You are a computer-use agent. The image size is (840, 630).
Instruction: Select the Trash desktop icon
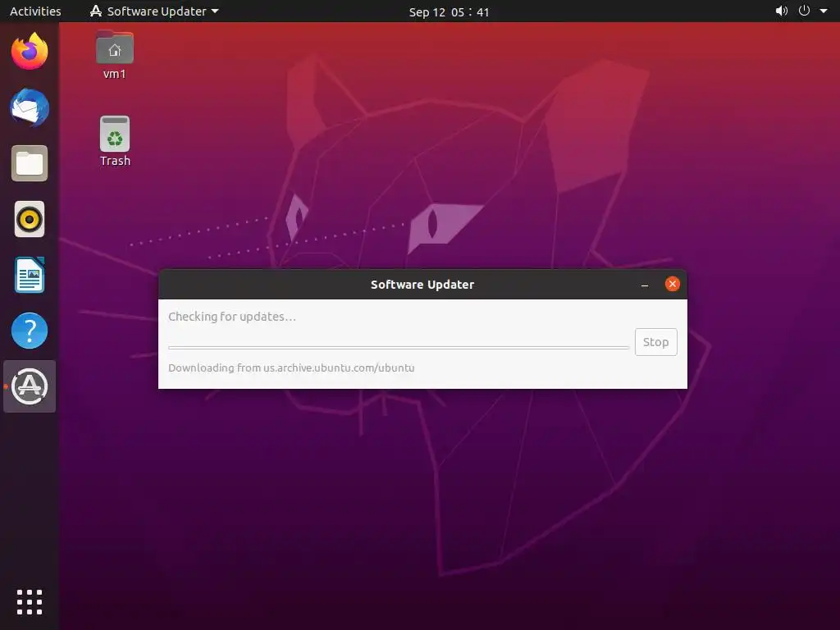coord(115,142)
